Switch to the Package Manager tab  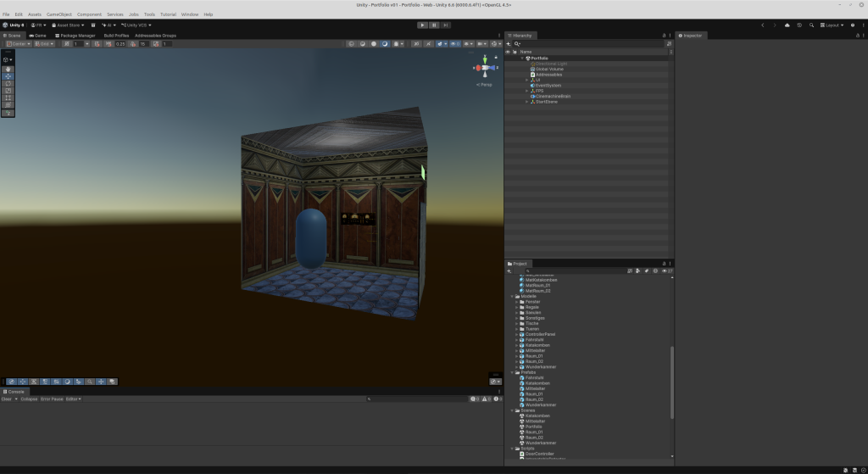point(75,36)
